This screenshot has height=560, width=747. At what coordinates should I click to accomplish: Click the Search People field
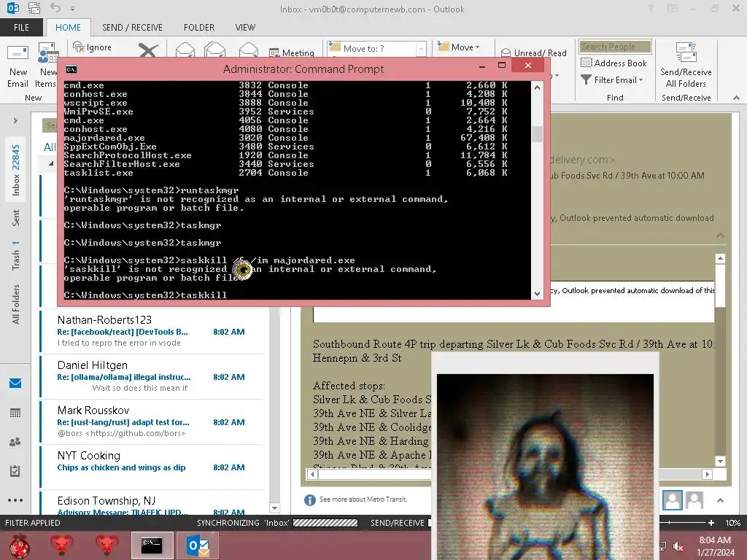[x=615, y=47]
